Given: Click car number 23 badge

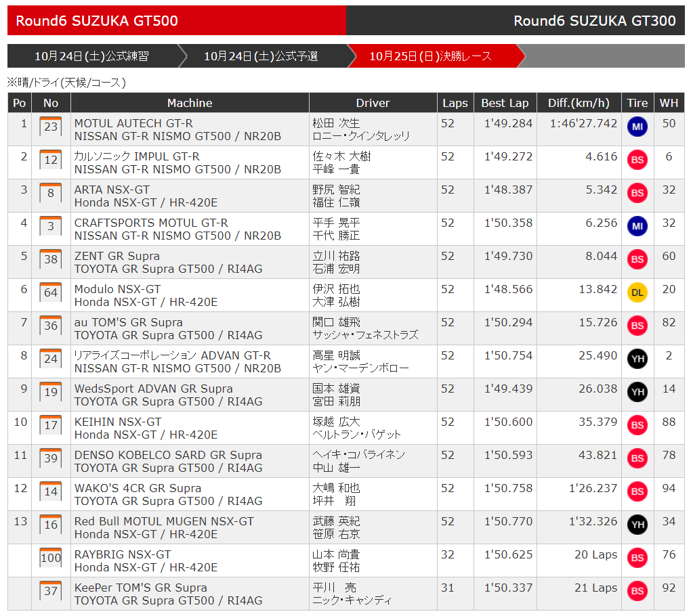Looking at the screenshot, I should (x=51, y=127).
